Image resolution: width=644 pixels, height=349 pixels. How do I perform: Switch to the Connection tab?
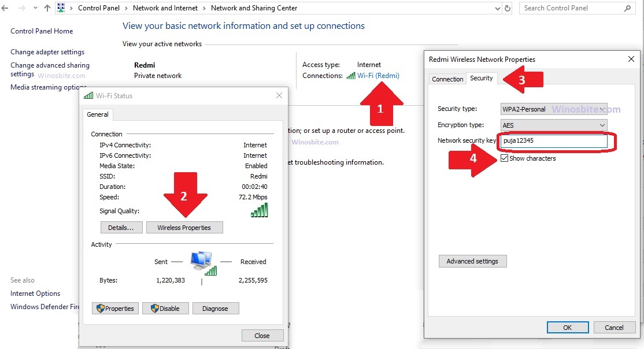[448, 79]
